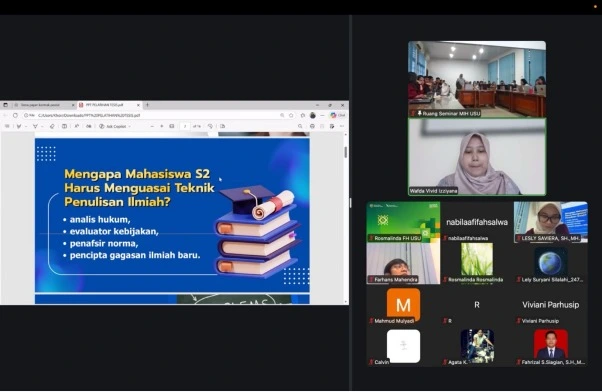Open the browser extensions icon
This screenshot has width=602, height=392.
(x=303, y=115)
